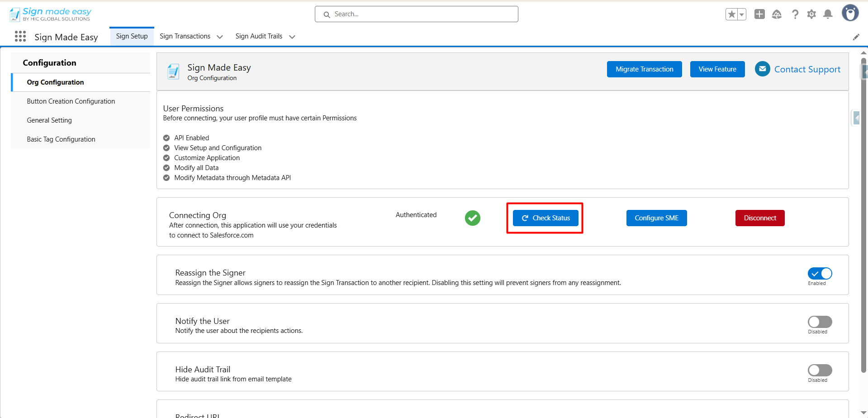Click the Global Actions plus icon
This screenshot has height=418, width=868.
point(759,14)
